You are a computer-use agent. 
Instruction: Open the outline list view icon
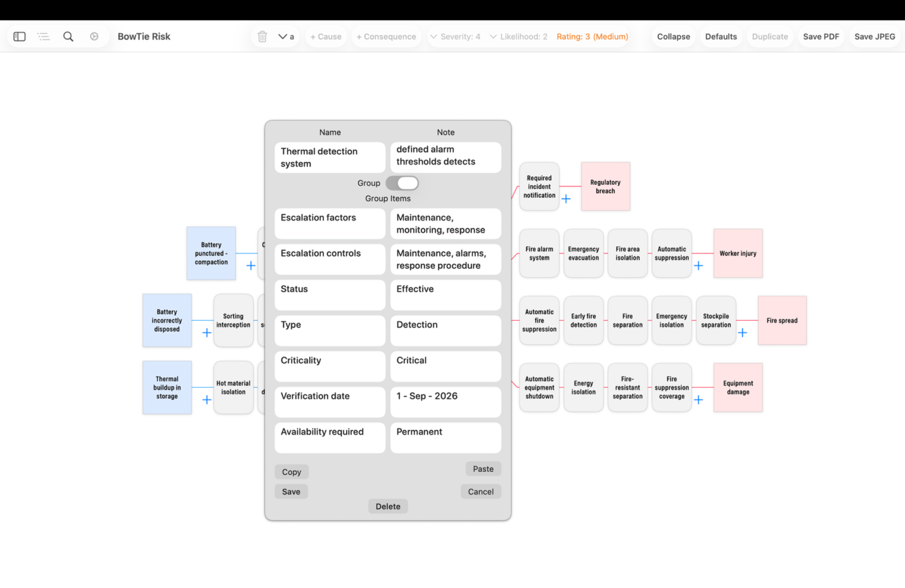click(x=43, y=37)
